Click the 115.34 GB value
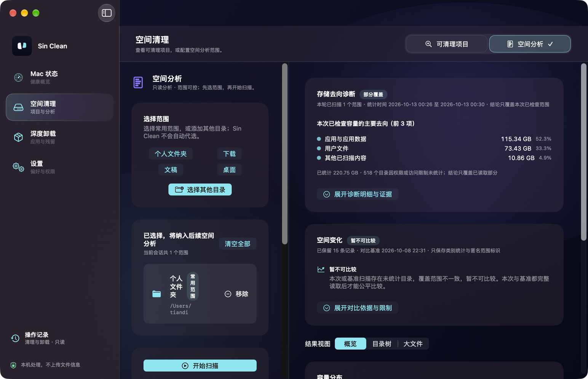 tap(516, 139)
